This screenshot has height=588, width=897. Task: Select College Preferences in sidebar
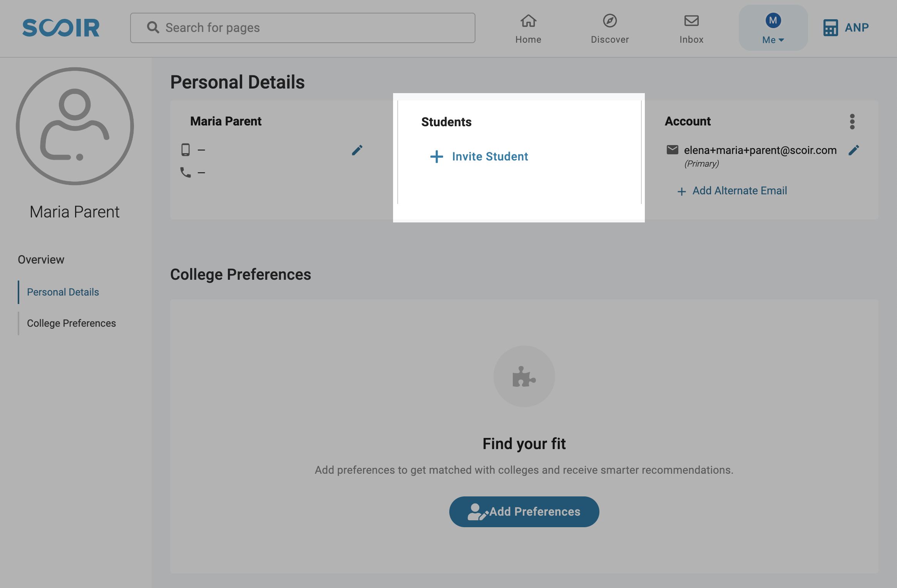(x=71, y=323)
